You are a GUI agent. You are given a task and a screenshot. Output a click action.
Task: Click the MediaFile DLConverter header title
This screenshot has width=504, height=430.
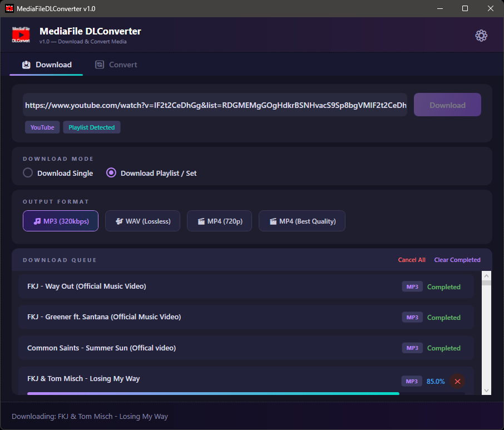tap(90, 31)
